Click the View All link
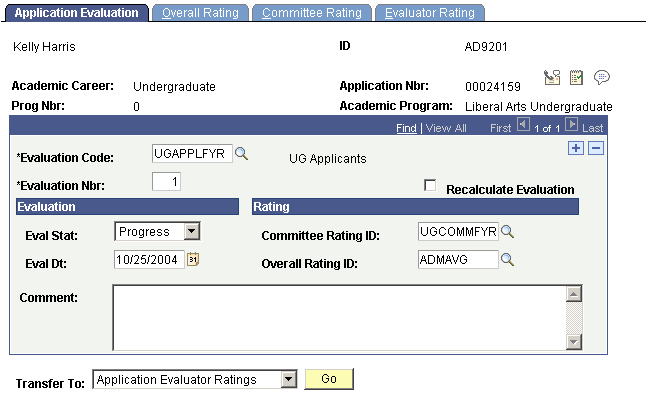Screen dimensions: 646x396 [x=446, y=128]
